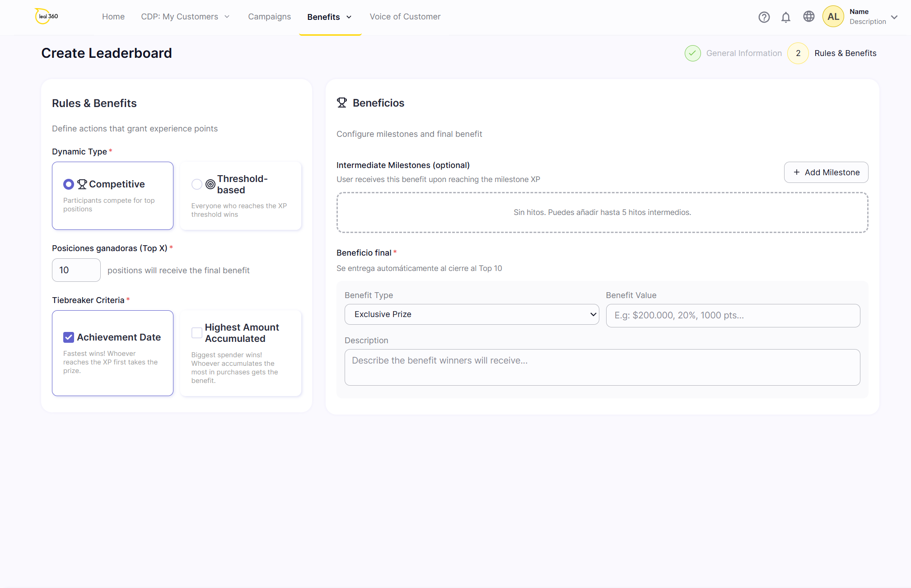The height and width of the screenshot is (588, 911).
Task: Open the Campaigns menu item
Action: pos(269,17)
